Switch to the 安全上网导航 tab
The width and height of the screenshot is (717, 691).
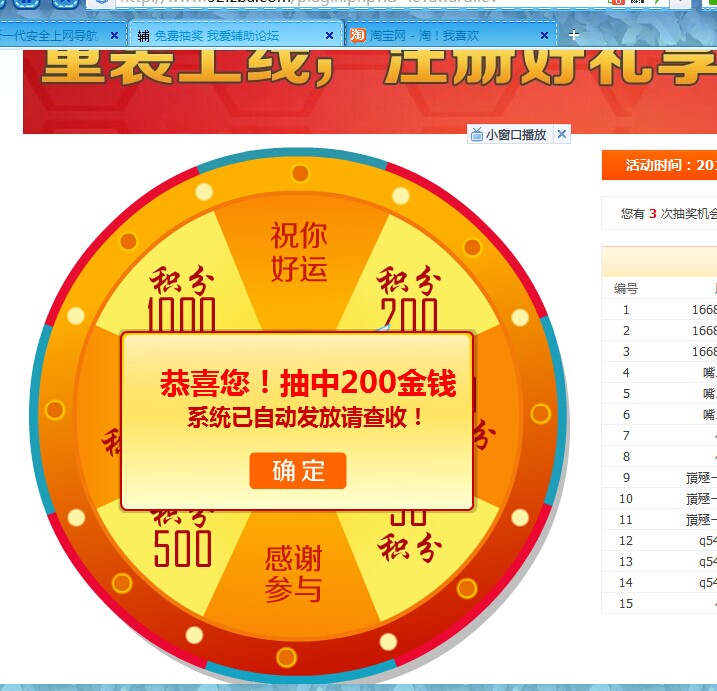click(62, 35)
